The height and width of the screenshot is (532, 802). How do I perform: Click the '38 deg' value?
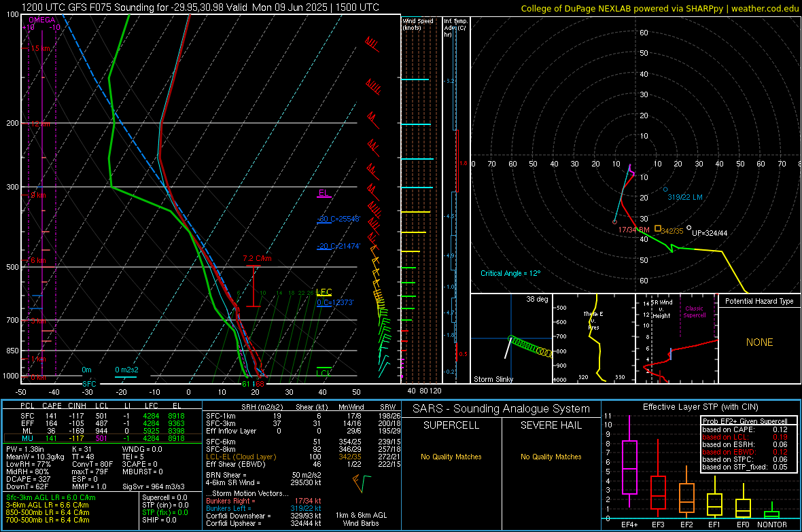pyautogui.click(x=537, y=299)
